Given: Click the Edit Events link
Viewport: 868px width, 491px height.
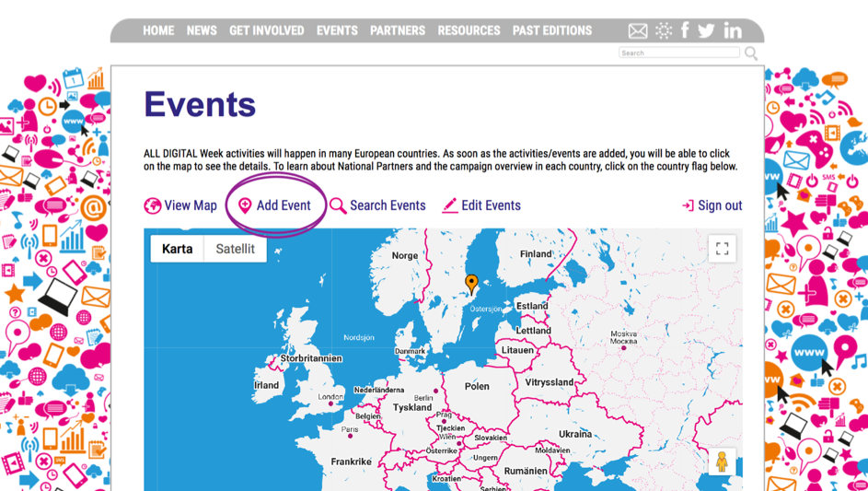Looking at the screenshot, I should 491,205.
